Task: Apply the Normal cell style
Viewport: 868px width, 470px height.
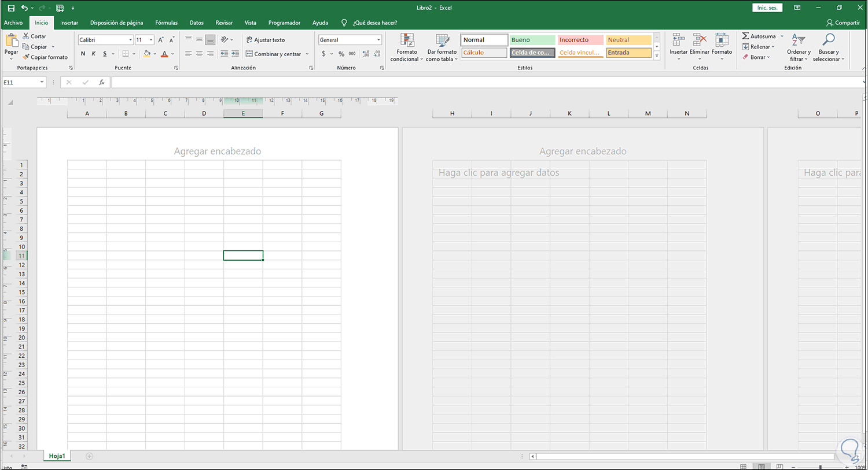Action: [x=484, y=40]
